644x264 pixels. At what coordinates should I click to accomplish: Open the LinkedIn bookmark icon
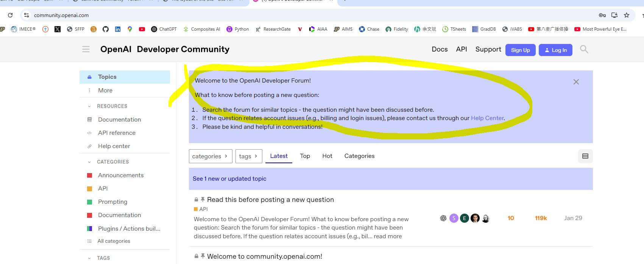[118, 29]
